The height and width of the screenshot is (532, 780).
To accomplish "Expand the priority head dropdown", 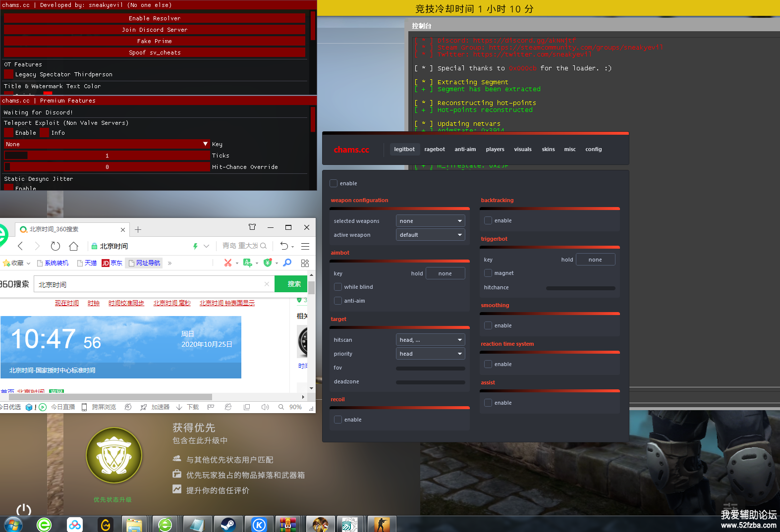I will [430, 354].
